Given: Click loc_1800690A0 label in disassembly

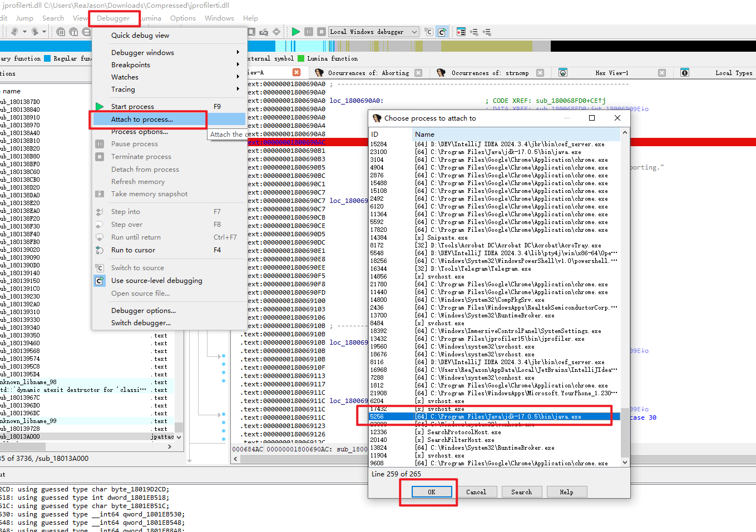Looking at the screenshot, I should point(356,101).
